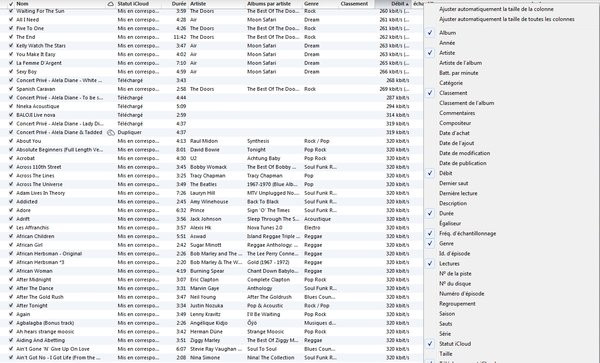600x363 pixels.
Task: Uncheck the 'Sexy Boy' song checkbox
Action: pyautogui.click(x=11, y=72)
